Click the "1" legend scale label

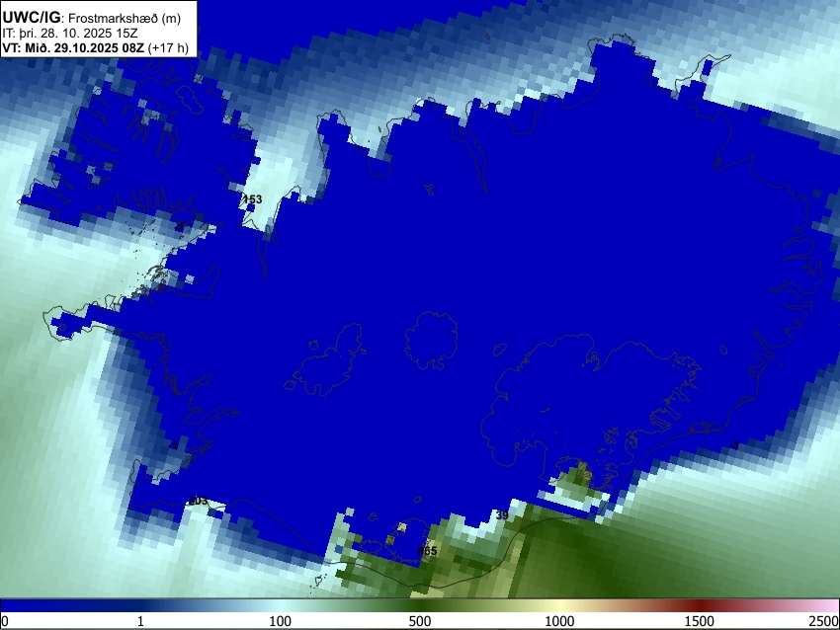click(x=140, y=621)
